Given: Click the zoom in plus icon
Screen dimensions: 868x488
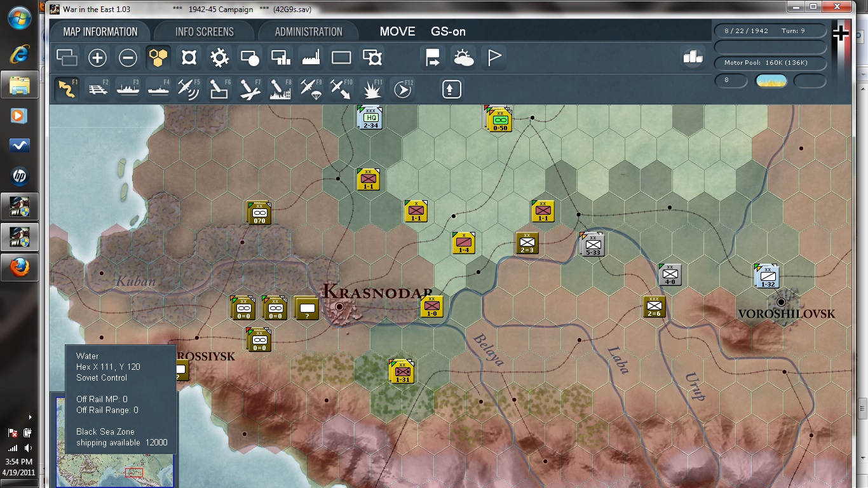Looking at the screenshot, I should tap(97, 58).
